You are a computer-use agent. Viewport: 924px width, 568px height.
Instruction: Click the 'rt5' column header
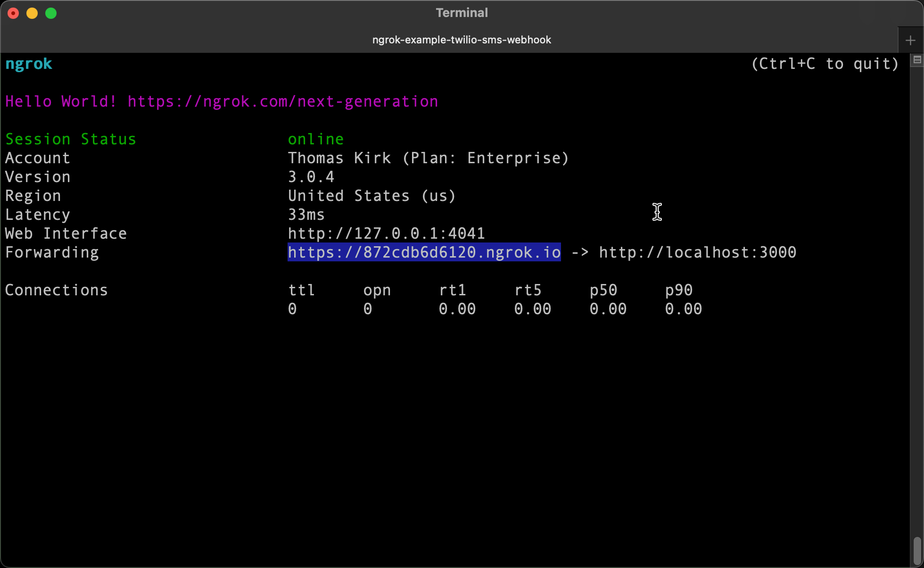pyautogui.click(x=528, y=290)
